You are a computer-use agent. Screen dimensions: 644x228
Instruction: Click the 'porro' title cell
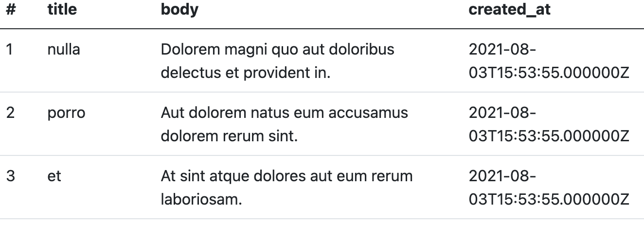(66, 113)
